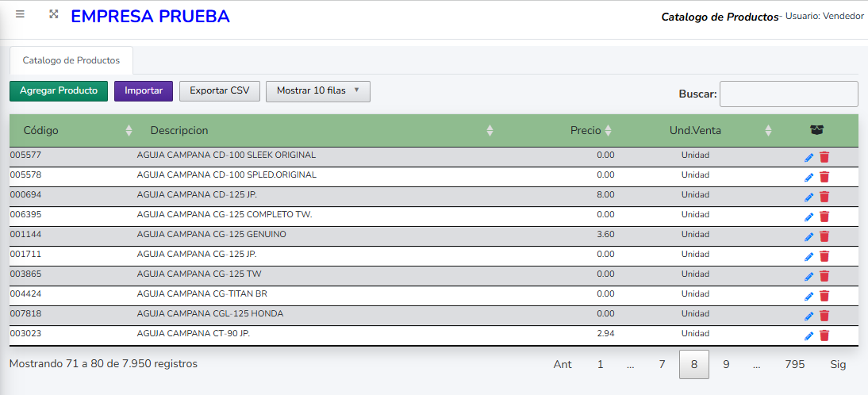Edit product 005577 with pencil icon

coord(808,157)
